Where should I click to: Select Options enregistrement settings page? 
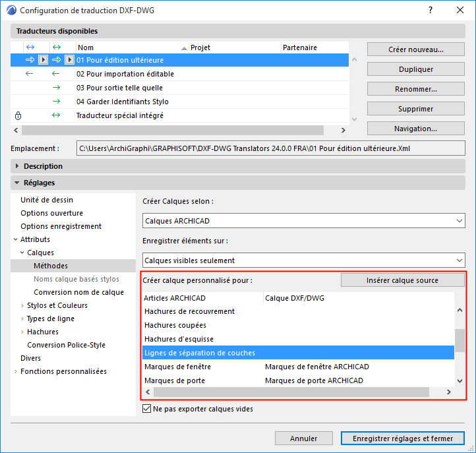(61, 226)
